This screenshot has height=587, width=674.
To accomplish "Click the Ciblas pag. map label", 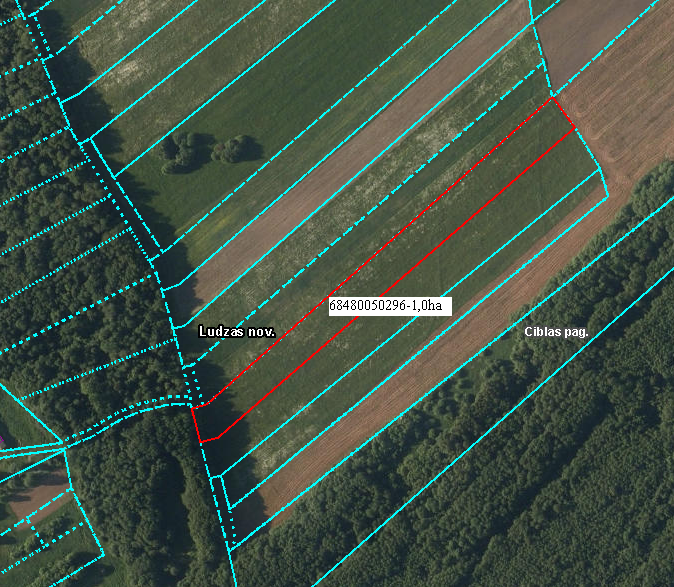I will point(556,332).
